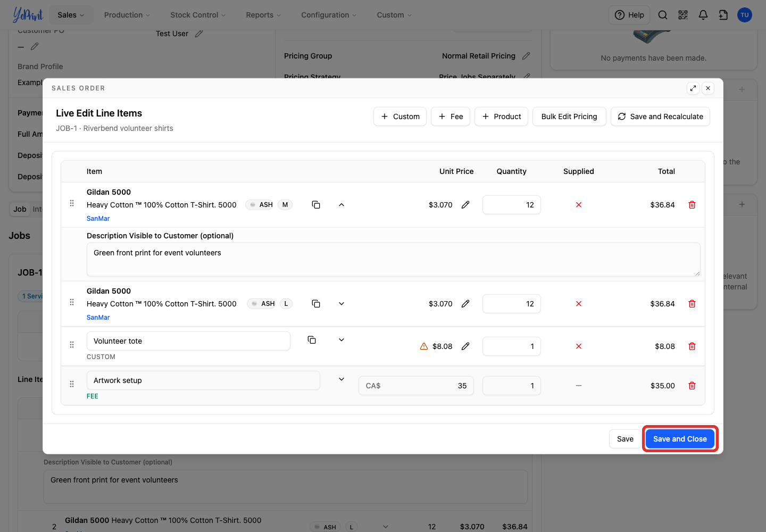This screenshot has height=532, width=766.
Task: Open the Stock Control menu
Action: tap(198, 15)
